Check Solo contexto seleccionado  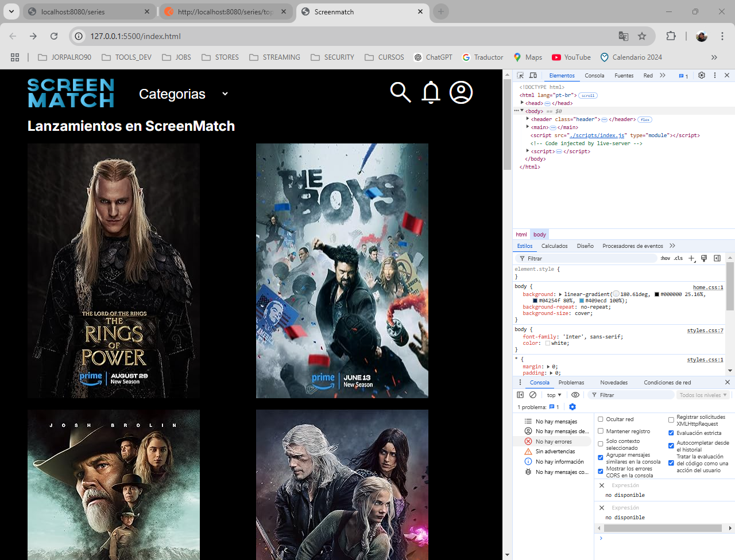(601, 444)
